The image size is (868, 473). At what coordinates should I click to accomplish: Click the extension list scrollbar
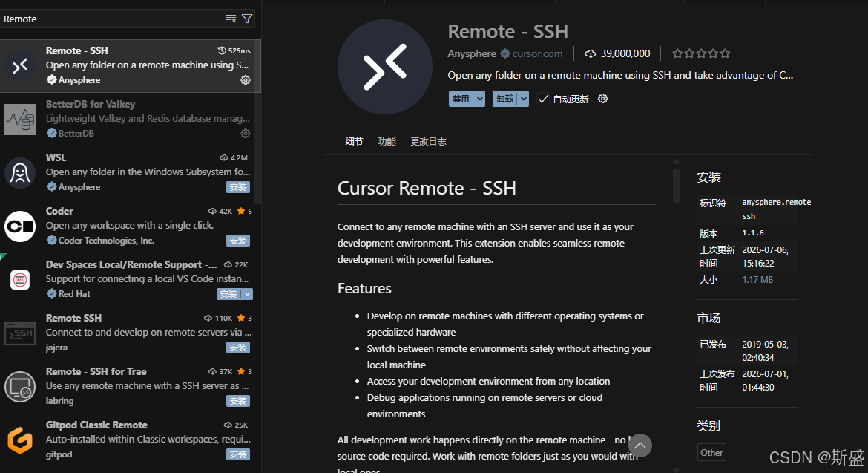257,122
